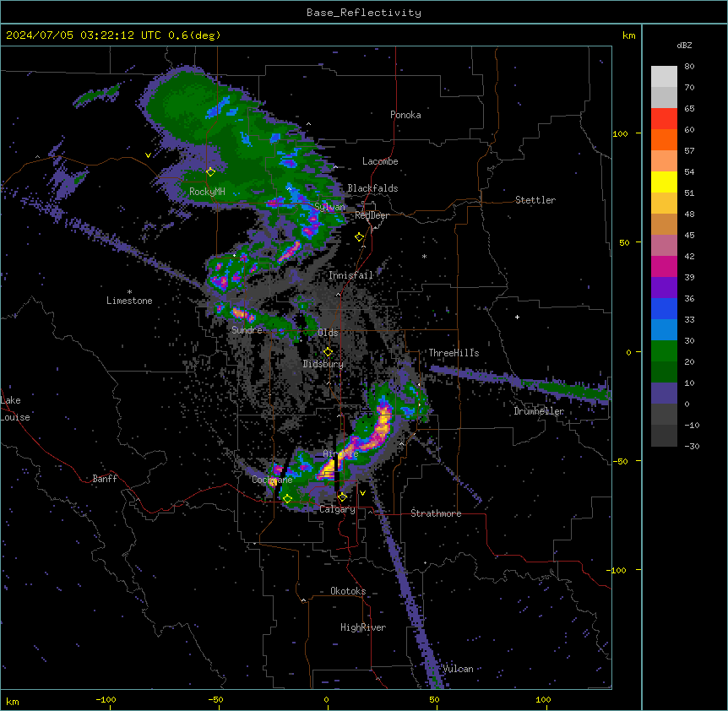Click the Drumheller town label
728x711 pixels.
pos(539,411)
